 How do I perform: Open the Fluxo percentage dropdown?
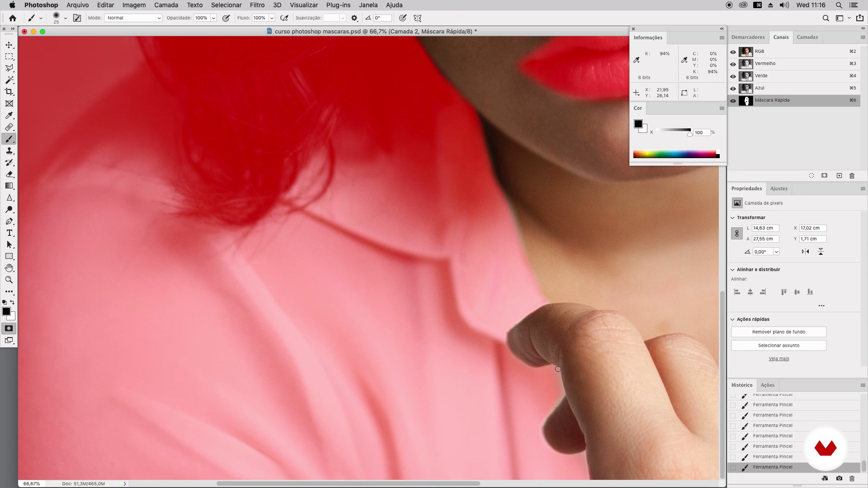point(272,18)
